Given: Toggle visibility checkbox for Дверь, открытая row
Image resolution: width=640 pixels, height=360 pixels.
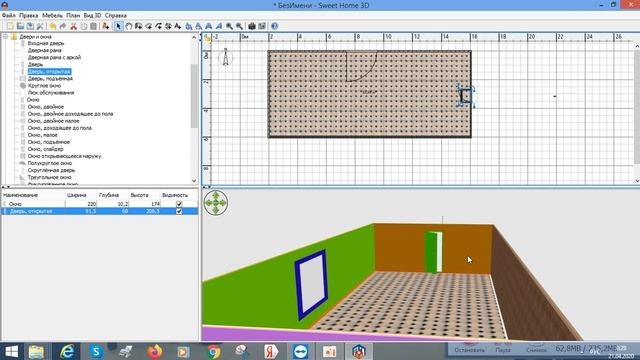Looking at the screenshot, I should click(179, 211).
